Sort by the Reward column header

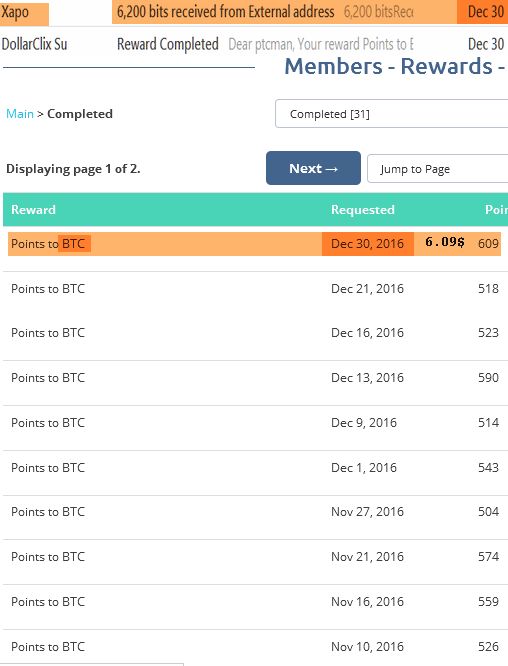point(33,209)
